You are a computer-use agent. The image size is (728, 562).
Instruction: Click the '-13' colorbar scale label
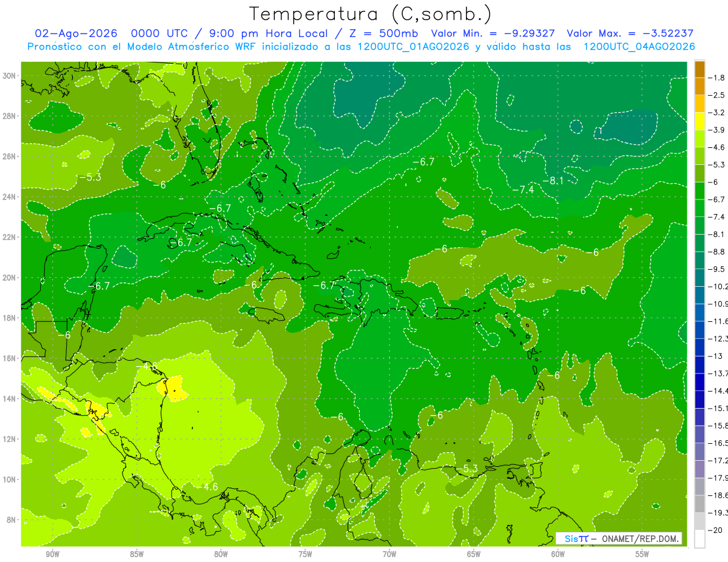click(x=715, y=356)
